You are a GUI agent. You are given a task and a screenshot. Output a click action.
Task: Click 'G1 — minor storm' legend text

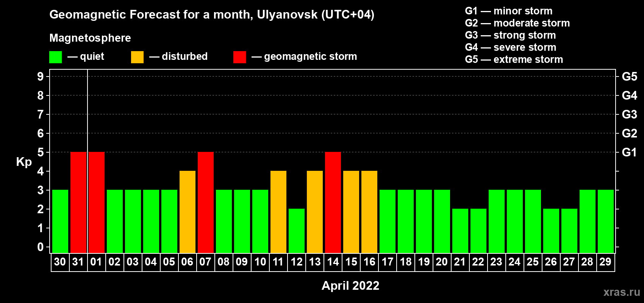[x=509, y=11]
